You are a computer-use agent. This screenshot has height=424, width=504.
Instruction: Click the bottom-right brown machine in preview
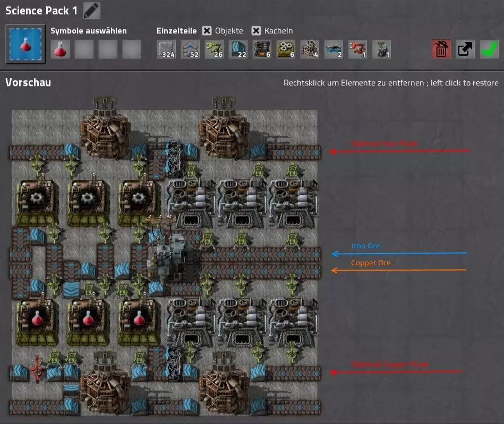pyautogui.click(x=224, y=384)
